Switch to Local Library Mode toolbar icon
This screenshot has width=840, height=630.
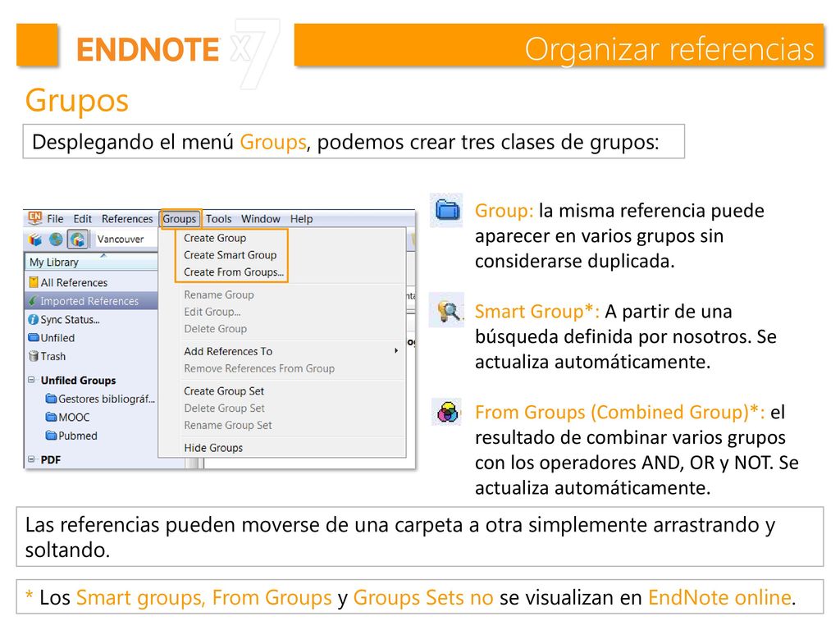35,240
